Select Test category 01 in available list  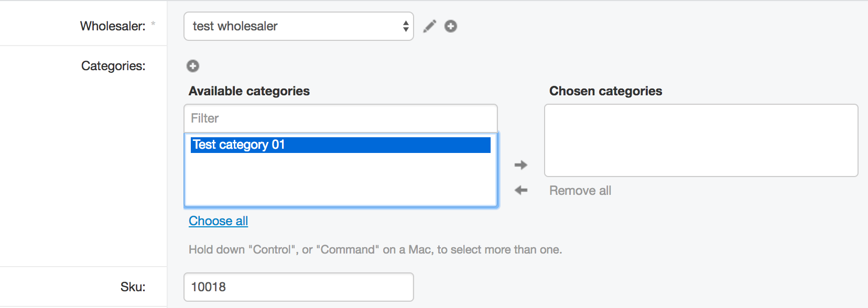pos(341,145)
